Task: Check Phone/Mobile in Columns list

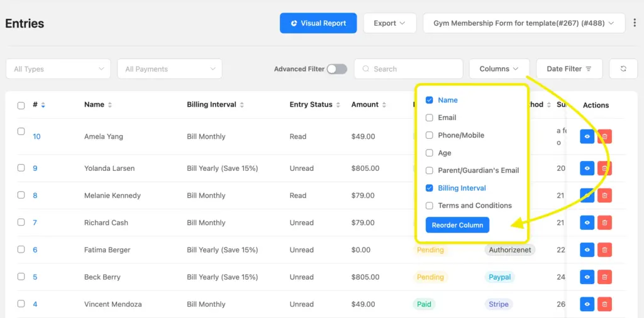Action: (x=429, y=135)
